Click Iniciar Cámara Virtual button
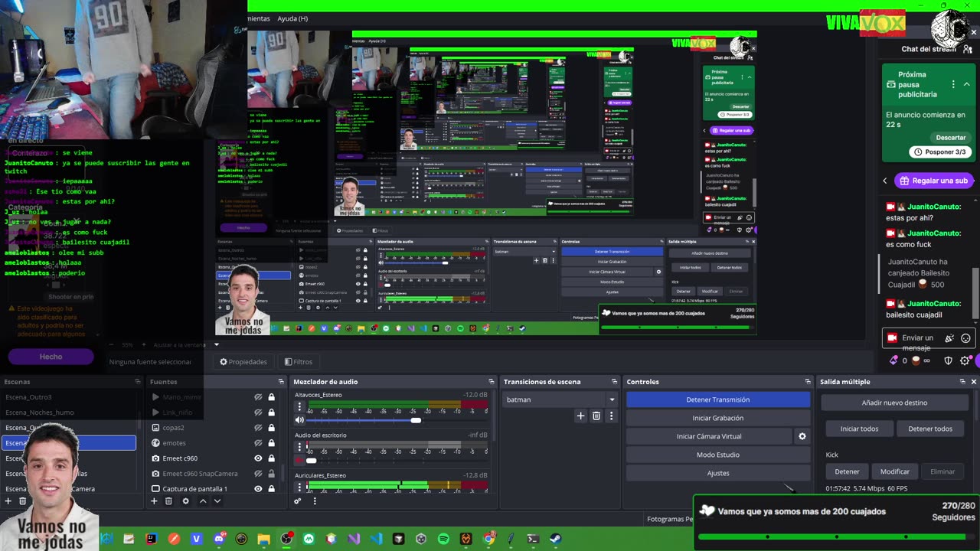 point(709,436)
